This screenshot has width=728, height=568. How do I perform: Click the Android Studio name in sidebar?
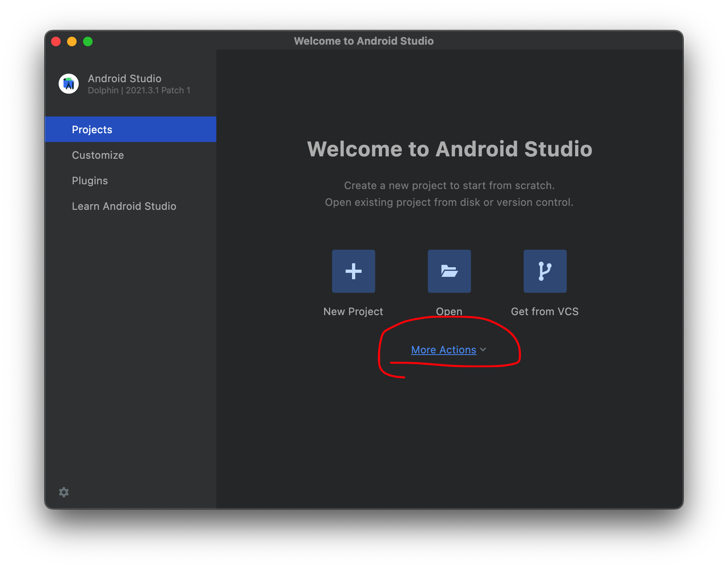coord(125,78)
